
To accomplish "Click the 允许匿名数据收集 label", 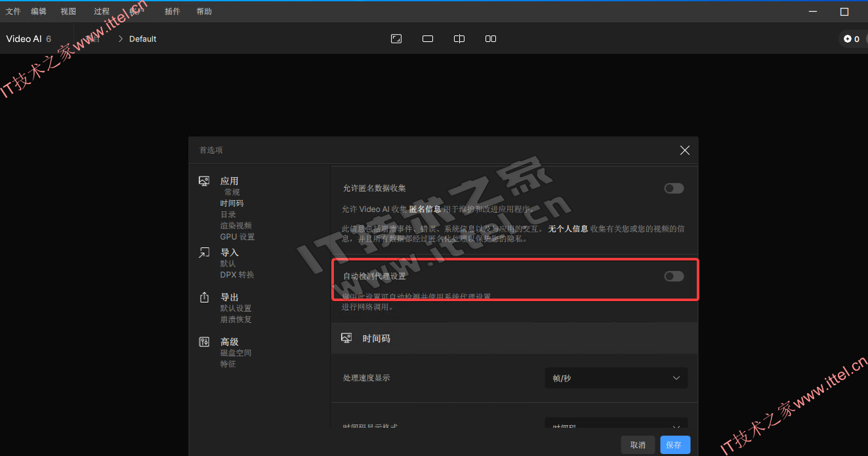I will click(x=375, y=188).
